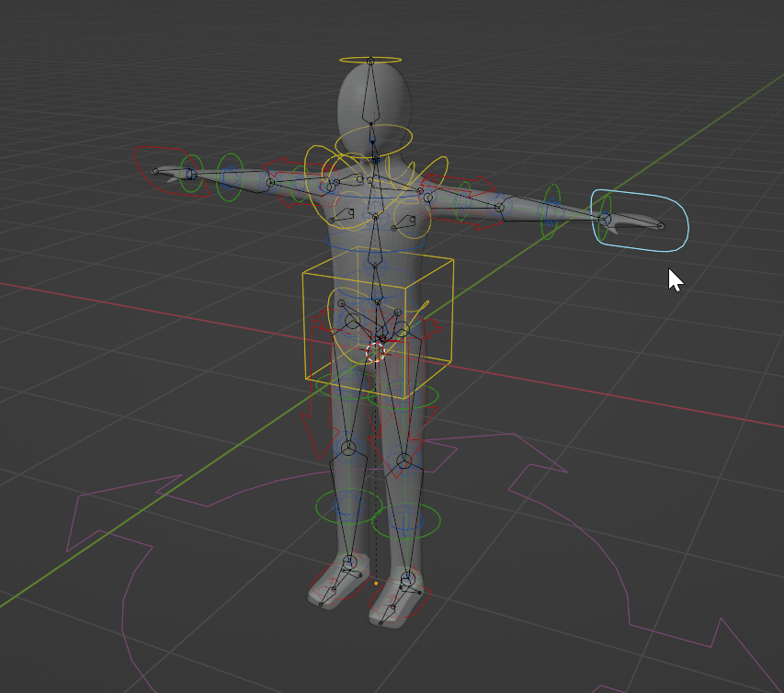
Task: Click knee joint circle on viewer's left leg
Action: (348, 448)
